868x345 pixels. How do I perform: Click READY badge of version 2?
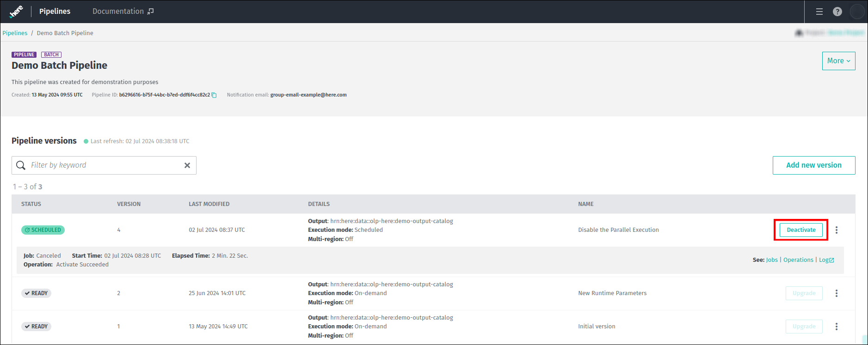click(36, 293)
